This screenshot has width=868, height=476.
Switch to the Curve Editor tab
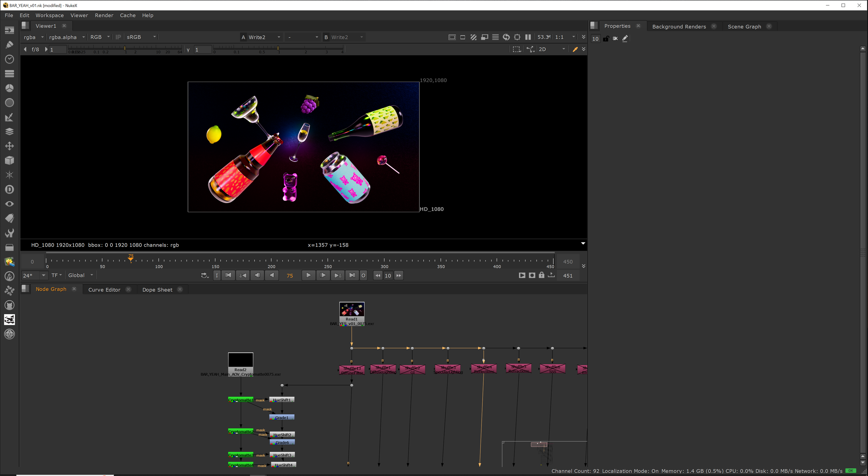(104, 290)
